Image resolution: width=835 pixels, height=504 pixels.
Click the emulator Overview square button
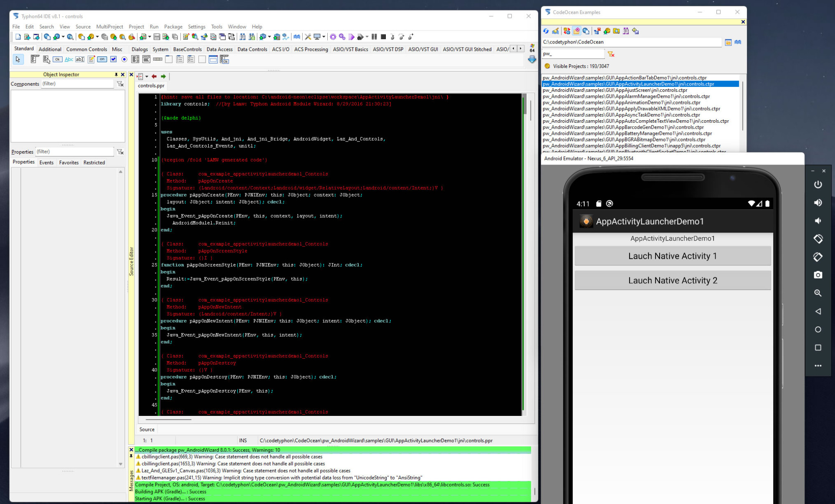click(818, 347)
